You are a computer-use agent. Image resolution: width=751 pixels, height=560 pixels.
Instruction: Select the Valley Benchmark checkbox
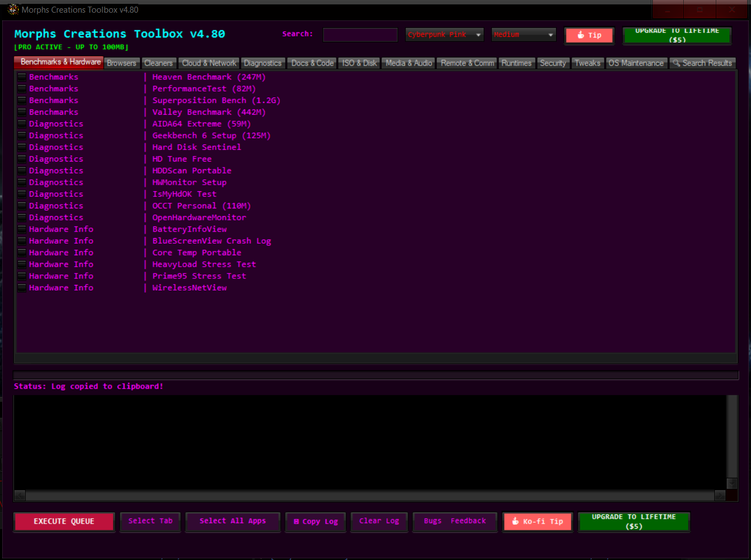click(22, 112)
